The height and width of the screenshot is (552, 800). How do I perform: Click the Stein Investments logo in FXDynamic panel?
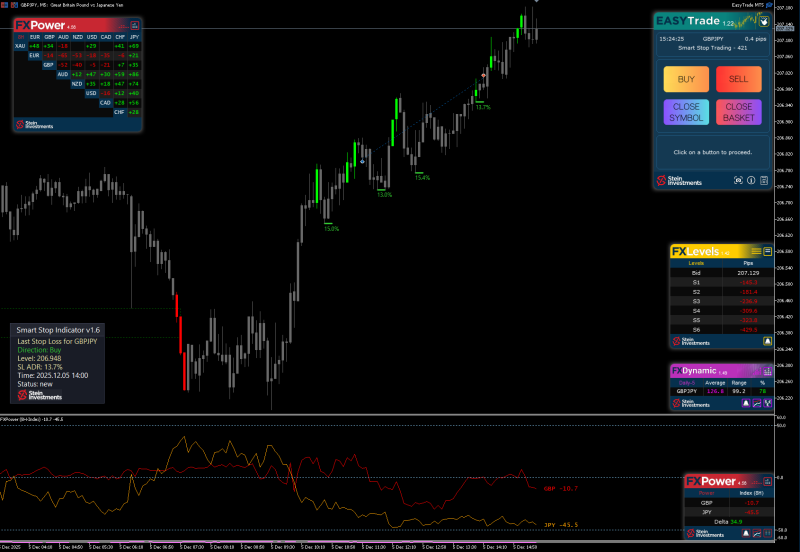[x=691, y=403]
